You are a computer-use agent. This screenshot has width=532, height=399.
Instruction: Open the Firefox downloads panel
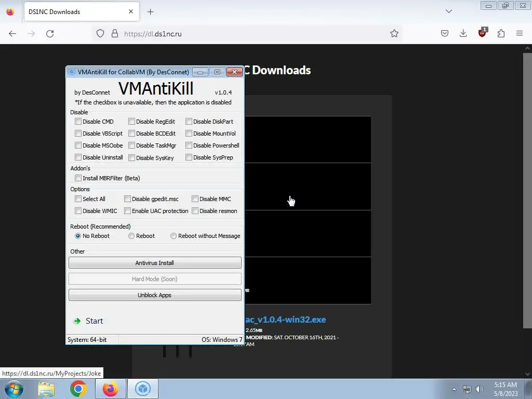tap(463, 33)
